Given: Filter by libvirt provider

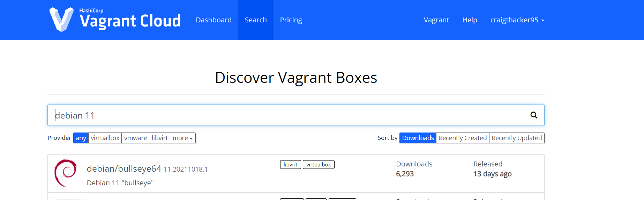Looking at the screenshot, I should pyautogui.click(x=160, y=138).
